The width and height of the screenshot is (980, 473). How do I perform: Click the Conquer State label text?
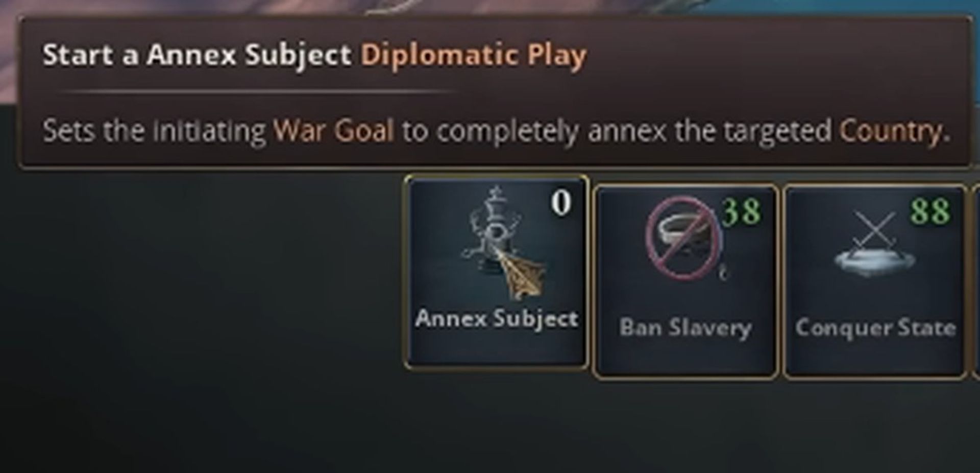click(x=875, y=328)
